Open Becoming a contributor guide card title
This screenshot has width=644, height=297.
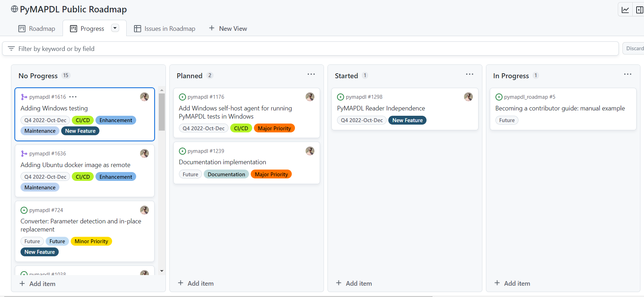[x=560, y=108]
